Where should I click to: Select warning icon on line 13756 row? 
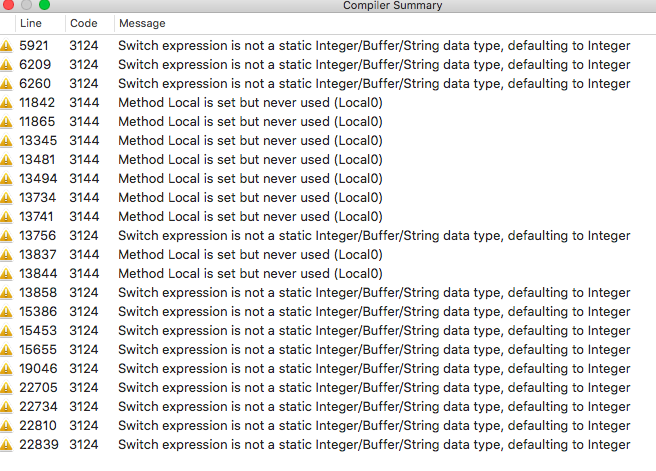pos(6,236)
